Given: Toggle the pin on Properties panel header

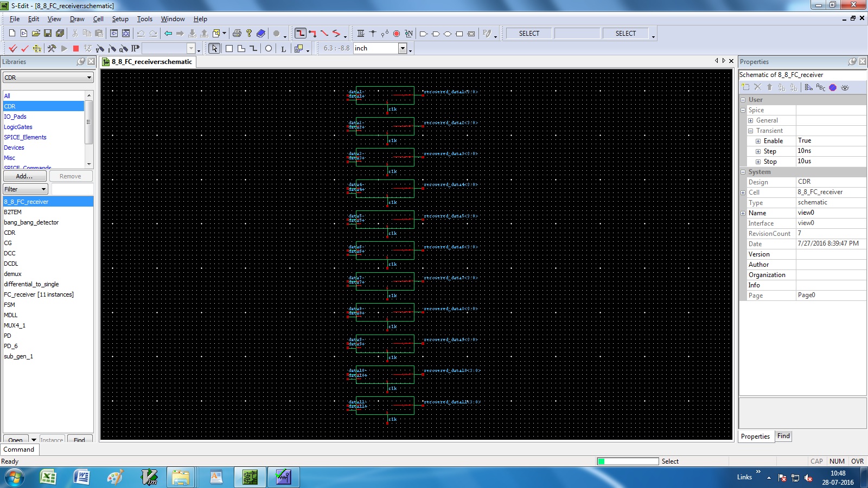Looking at the screenshot, I should [852, 62].
